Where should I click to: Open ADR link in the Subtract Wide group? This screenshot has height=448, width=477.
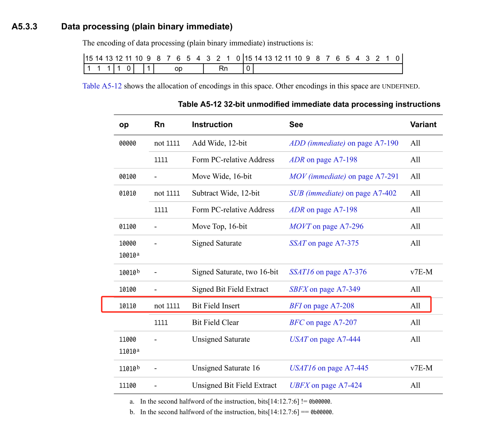(324, 210)
